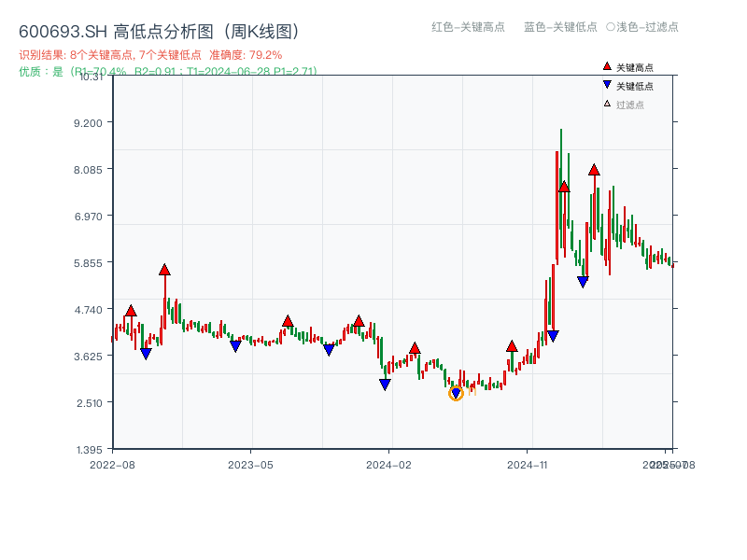The image size is (747, 560).
Task: Select the red 关键高点 triangle in the legend
Action: (605, 67)
